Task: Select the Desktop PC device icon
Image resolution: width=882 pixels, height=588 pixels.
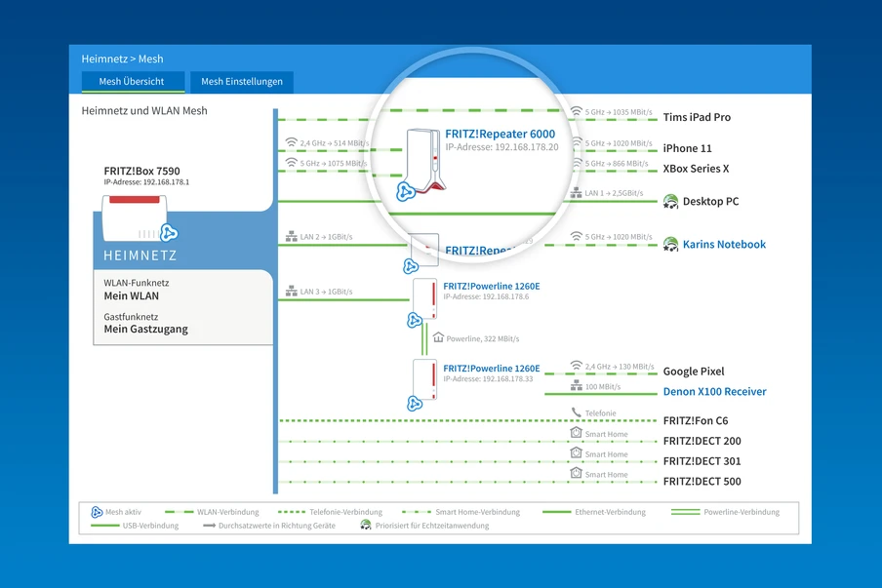Action: pos(670,202)
